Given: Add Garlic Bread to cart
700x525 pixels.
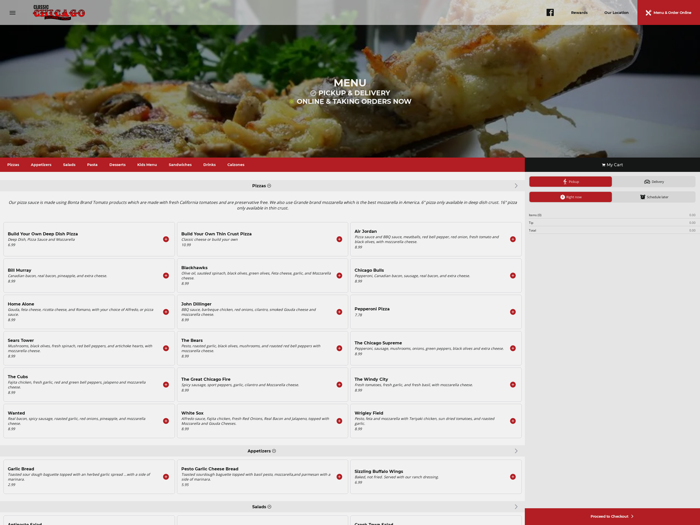Looking at the screenshot, I should click(x=166, y=477).
